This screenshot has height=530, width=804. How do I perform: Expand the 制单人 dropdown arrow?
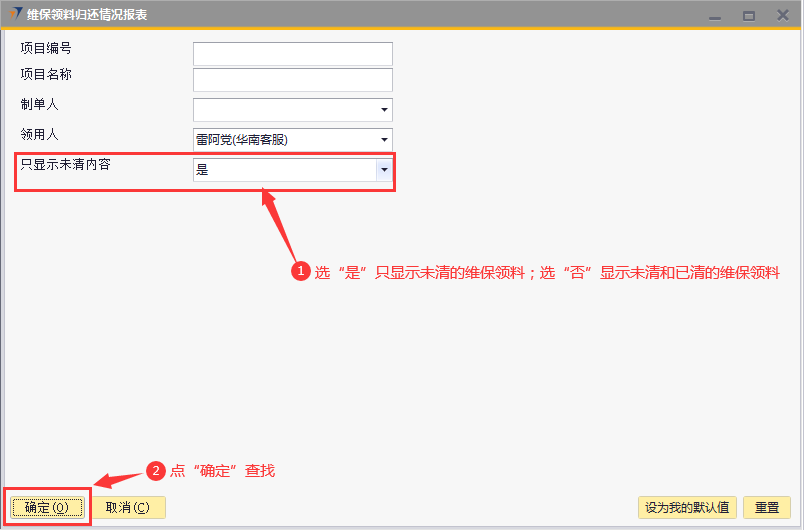tap(384, 110)
